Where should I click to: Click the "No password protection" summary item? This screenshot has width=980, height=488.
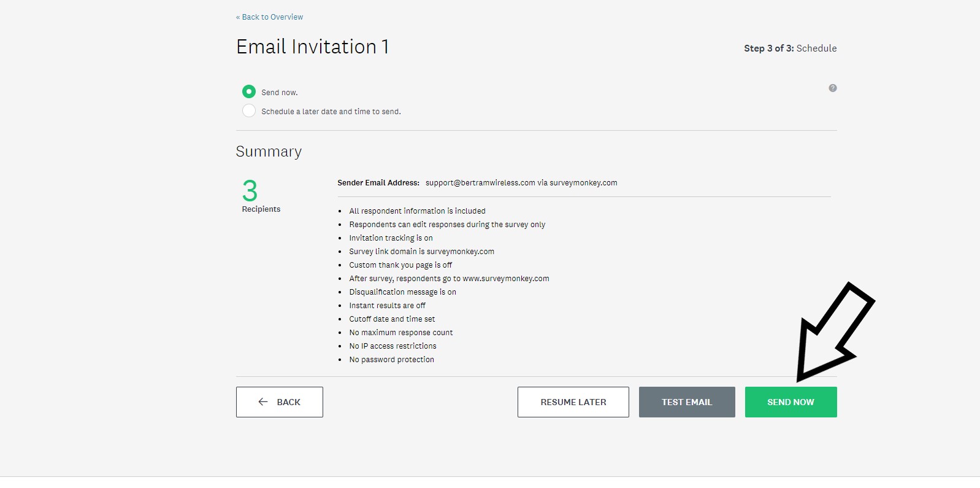click(x=391, y=360)
